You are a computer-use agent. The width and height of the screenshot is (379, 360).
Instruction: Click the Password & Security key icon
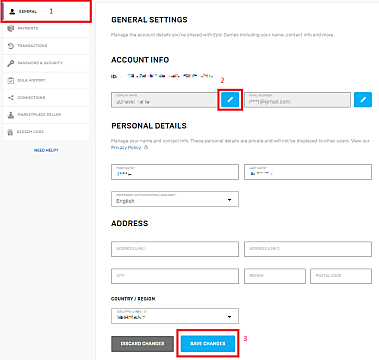click(11, 63)
